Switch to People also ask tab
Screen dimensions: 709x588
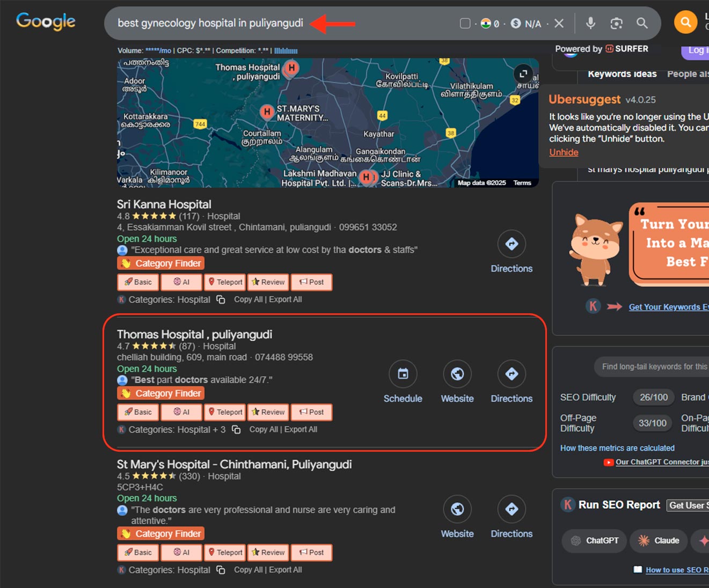[x=688, y=74]
